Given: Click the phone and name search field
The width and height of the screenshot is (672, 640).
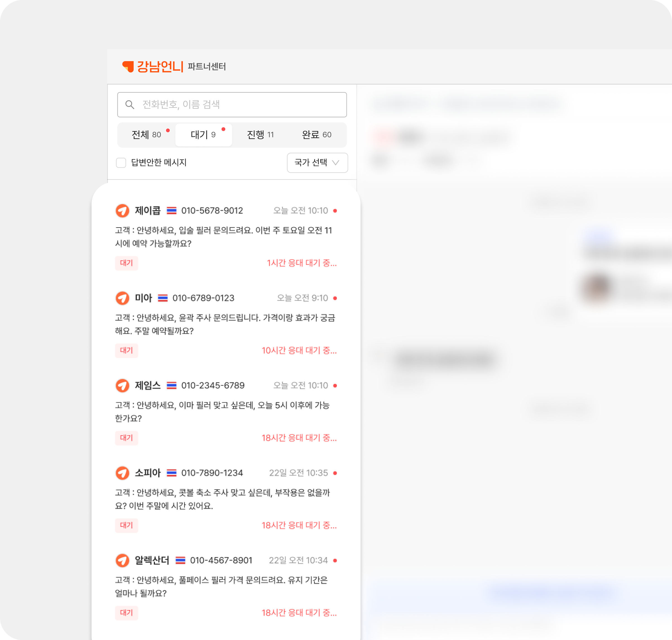Looking at the screenshot, I should click(x=239, y=105).
